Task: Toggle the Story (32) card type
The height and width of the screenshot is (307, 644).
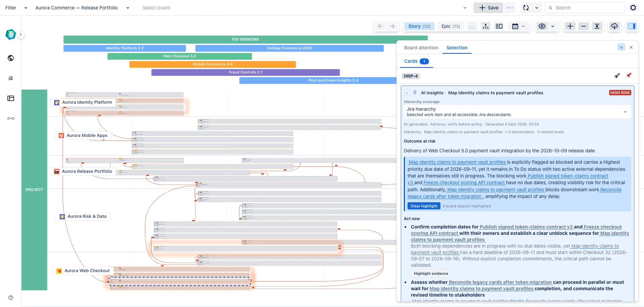Action: [419, 26]
